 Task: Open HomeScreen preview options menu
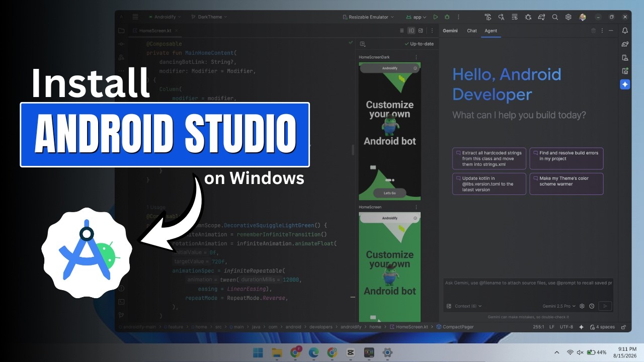416,207
